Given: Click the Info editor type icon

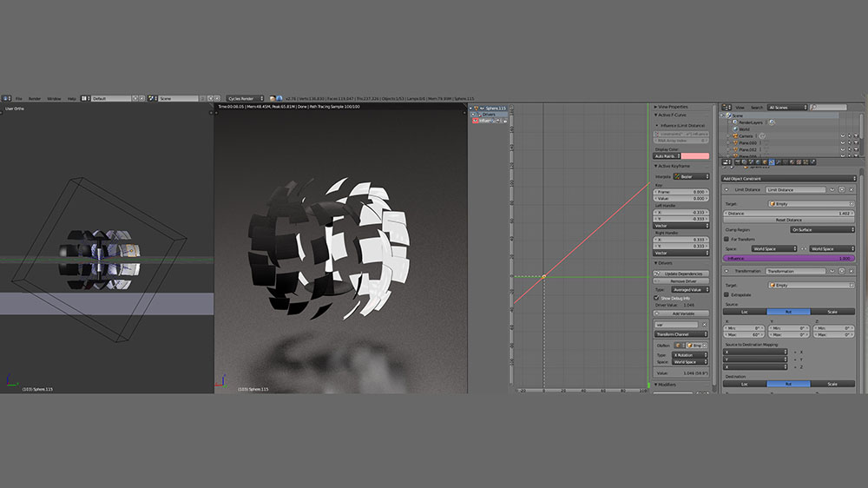Looking at the screenshot, I should (5, 98).
